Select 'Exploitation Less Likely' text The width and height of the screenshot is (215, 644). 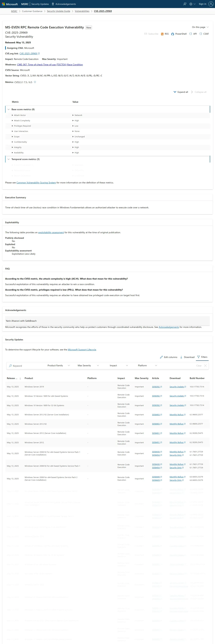click(24, 254)
